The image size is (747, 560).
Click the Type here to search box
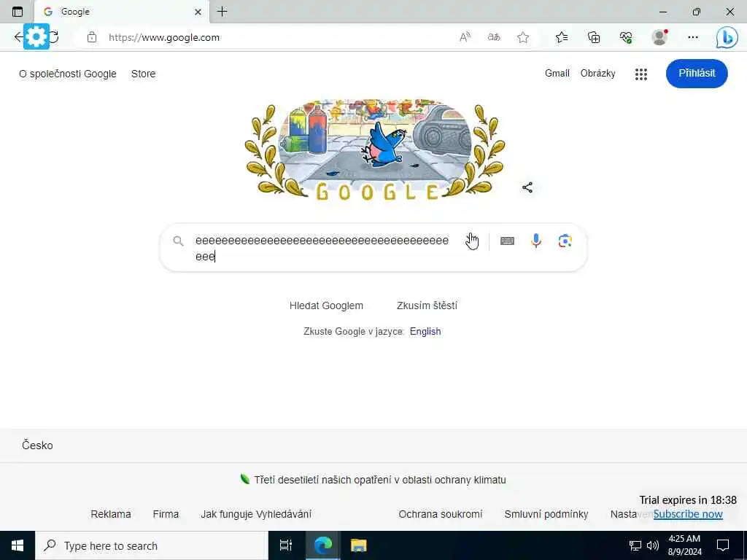(152, 545)
